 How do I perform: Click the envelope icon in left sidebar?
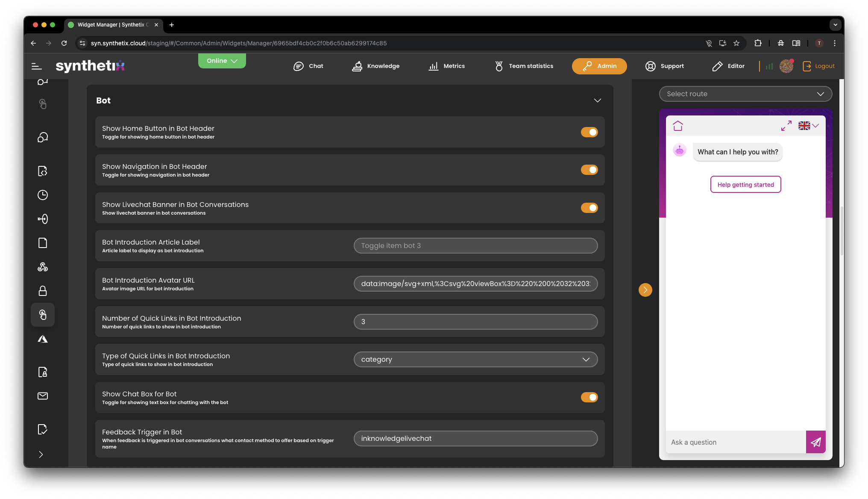(43, 396)
